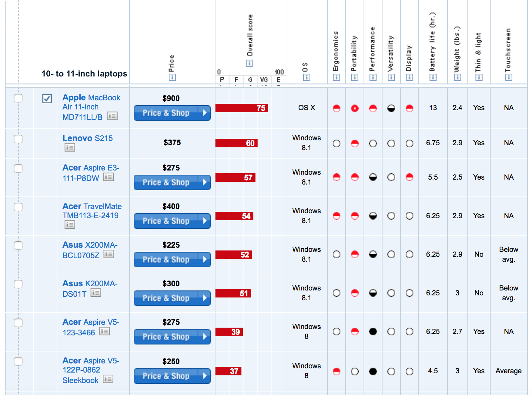Image resolution: width=532 pixels, height=395 pixels.
Task: Open details icon next to Asus K200MA-DS01T
Action: coord(96,293)
